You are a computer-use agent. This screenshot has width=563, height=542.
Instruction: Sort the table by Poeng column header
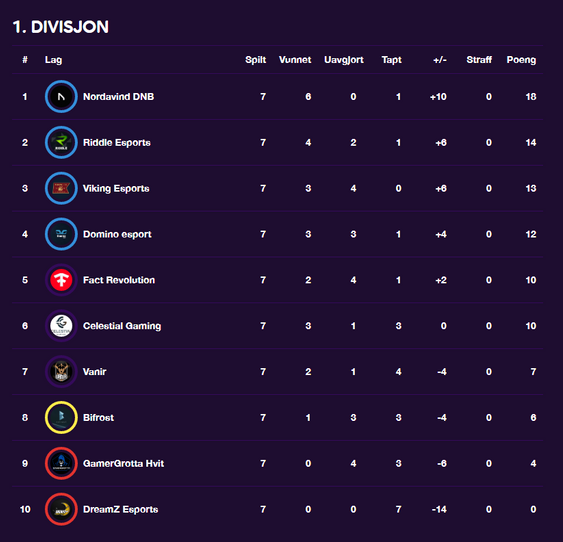[521, 60]
